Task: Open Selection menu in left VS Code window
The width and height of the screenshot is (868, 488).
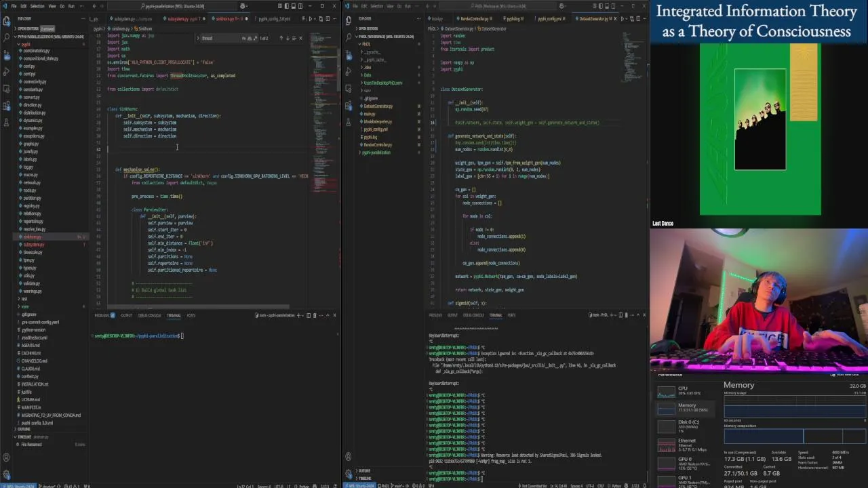Action: pyautogui.click(x=37, y=6)
